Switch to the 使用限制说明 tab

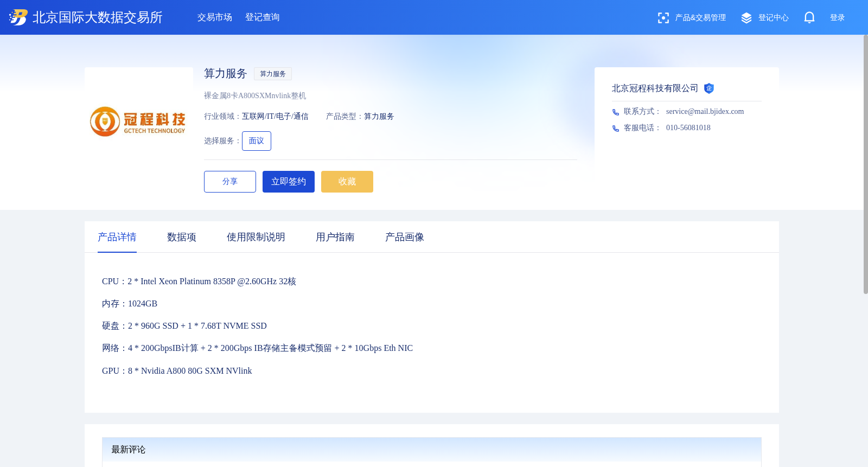pyautogui.click(x=256, y=237)
